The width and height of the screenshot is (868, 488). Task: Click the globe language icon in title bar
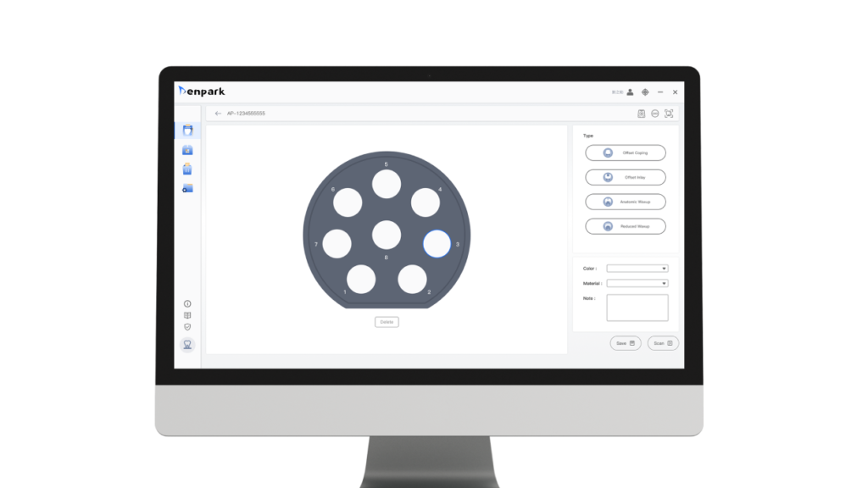click(x=645, y=91)
